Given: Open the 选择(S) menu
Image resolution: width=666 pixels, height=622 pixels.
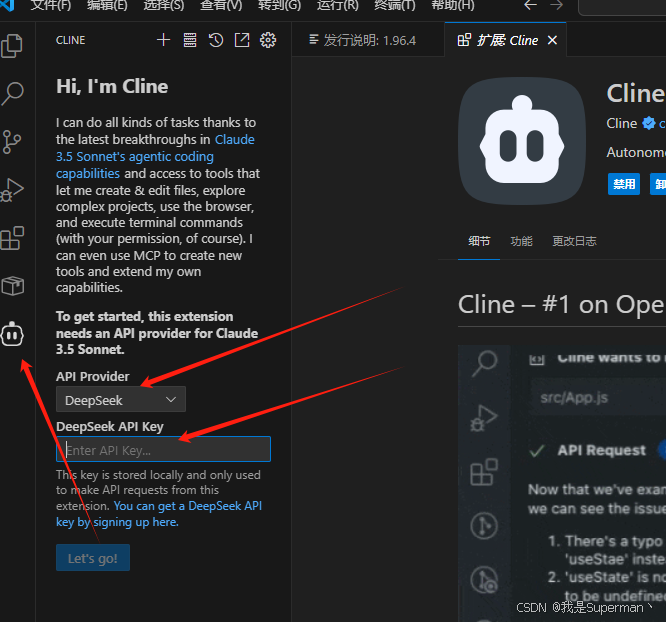Looking at the screenshot, I should pos(164,6).
